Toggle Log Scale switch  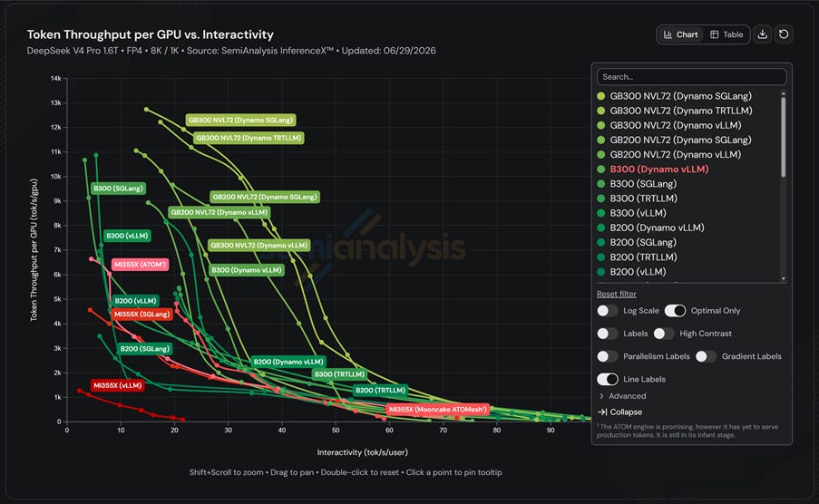608,311
